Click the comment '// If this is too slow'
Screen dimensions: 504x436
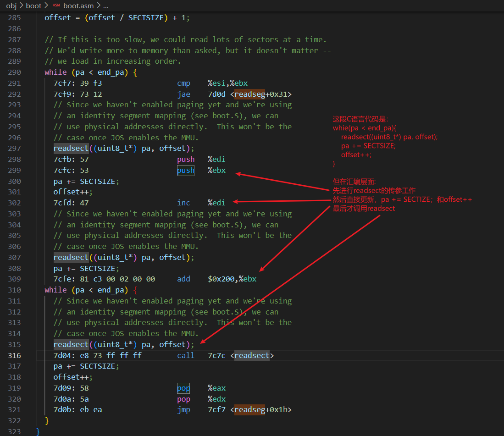(x=185, y=39)
